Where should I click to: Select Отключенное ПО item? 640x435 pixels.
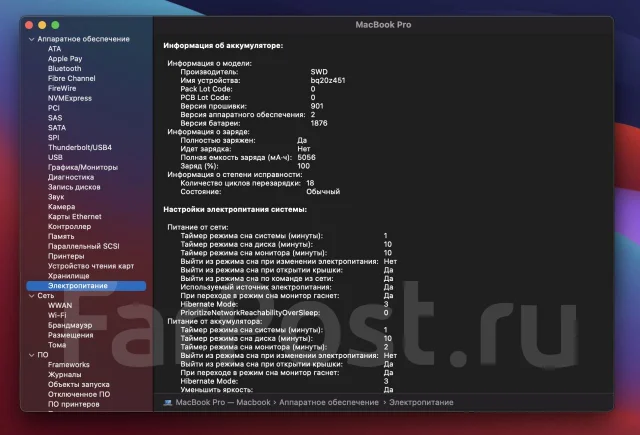[79, 395]
